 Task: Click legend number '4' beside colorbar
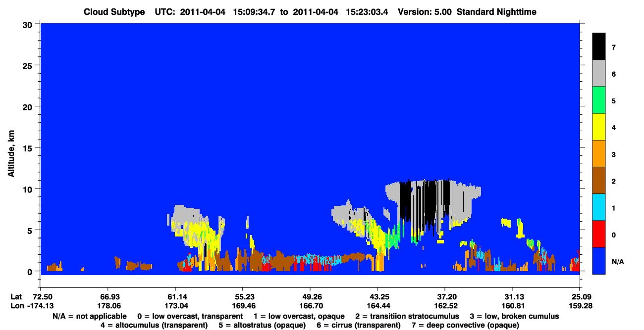613,127
